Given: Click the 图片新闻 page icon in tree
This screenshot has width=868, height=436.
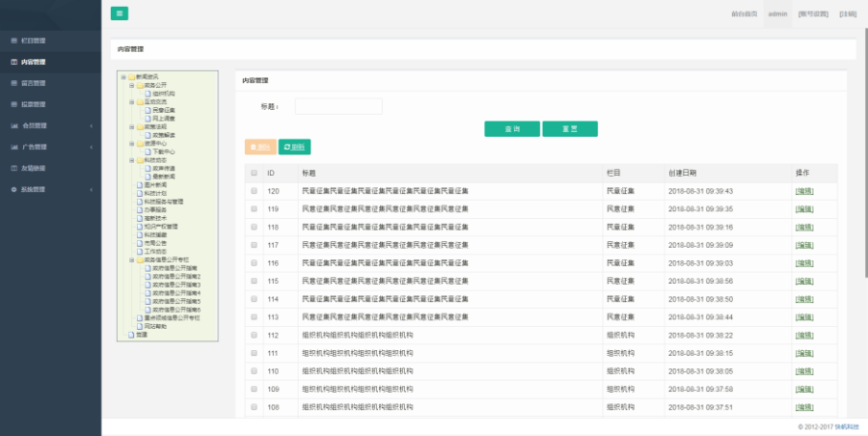Looking at the screenshot, I should 140,185.
